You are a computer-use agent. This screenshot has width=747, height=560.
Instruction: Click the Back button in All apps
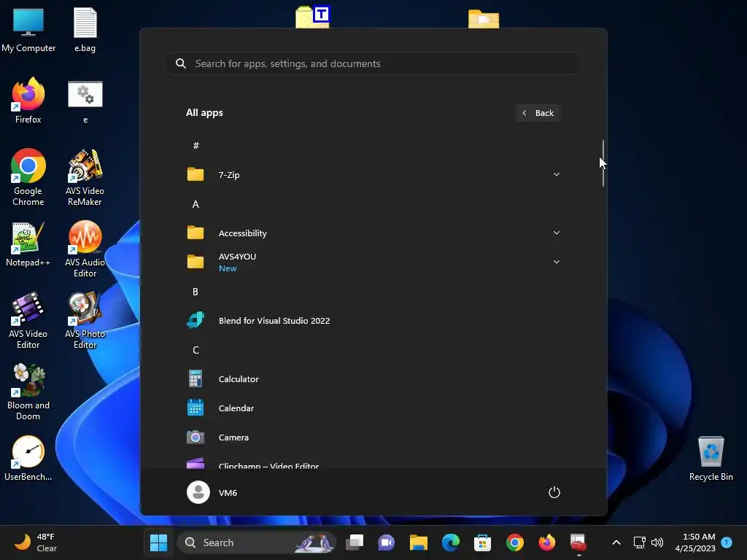pos(538,113)
